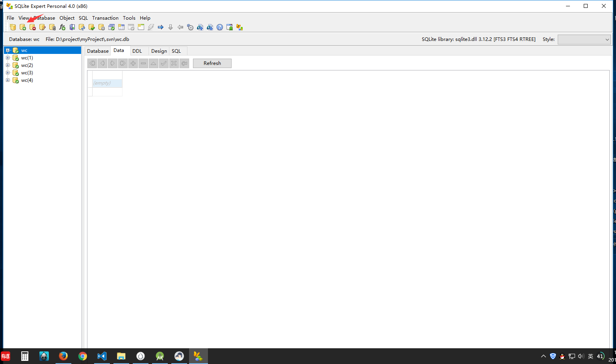Expand the wc(3) tree node
Screen dimensions: 616x364
pyautogui.click(x=7, y=73)
